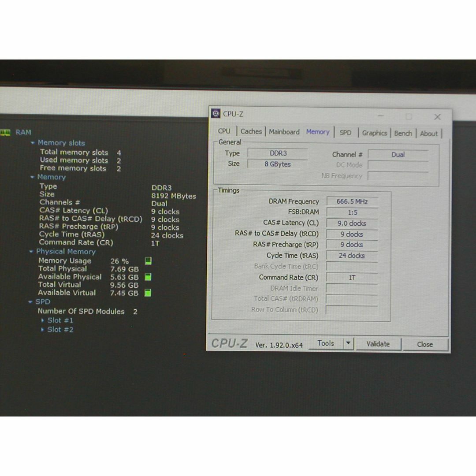Click the Available Physical green indicator square
476x476 pixels.
(x=148, y=277)
